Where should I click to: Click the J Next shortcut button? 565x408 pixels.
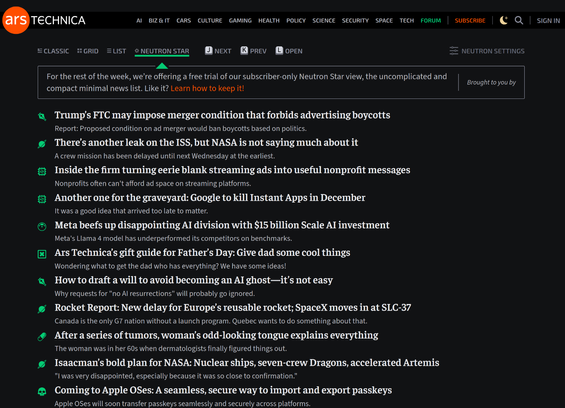click(218, 51)
